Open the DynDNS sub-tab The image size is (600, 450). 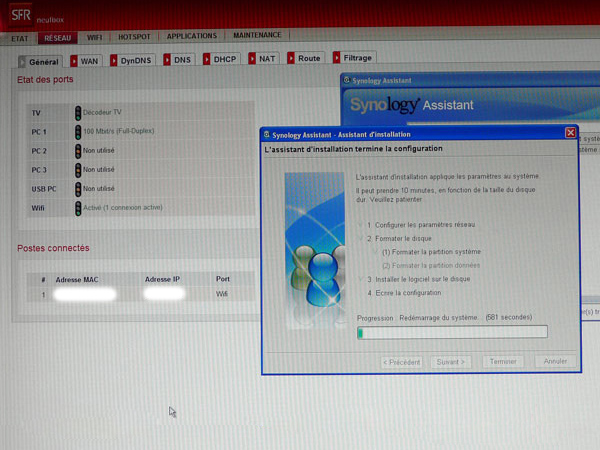[x=132, y=60]
